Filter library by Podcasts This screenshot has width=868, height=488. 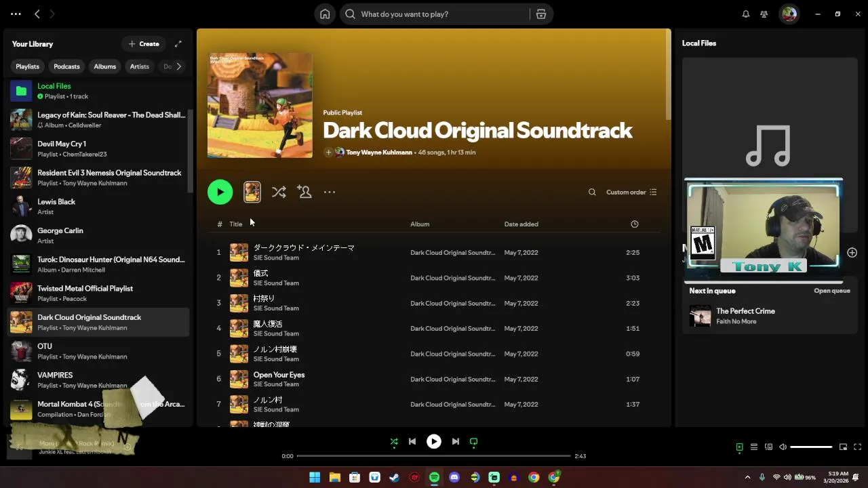pyautogui.click(x=66, y=66)
